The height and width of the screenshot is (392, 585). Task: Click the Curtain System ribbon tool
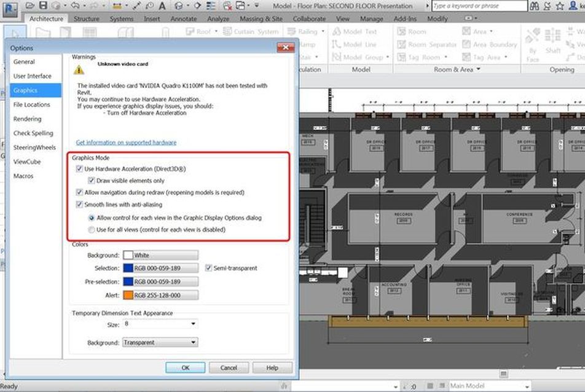pos(251,32)
